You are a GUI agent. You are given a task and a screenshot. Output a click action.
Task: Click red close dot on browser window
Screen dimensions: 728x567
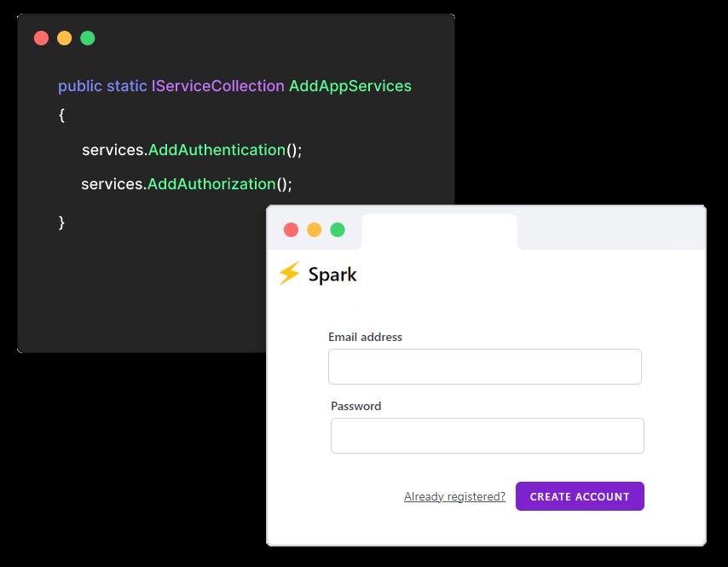(291, 230)
